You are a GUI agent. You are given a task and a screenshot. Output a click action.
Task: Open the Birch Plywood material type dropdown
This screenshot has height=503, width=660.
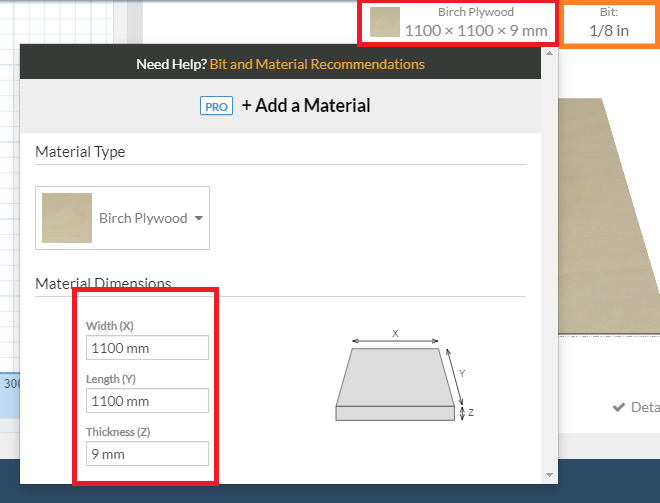[x=122, y=218]
